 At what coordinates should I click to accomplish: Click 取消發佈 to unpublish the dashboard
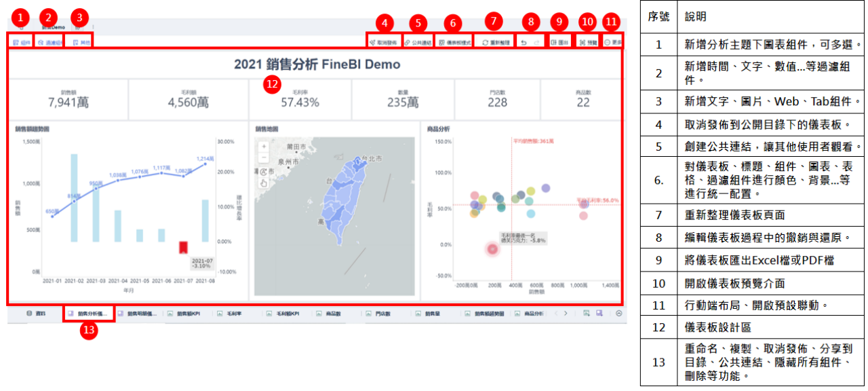pyautogui.click(x=383, y=42)
